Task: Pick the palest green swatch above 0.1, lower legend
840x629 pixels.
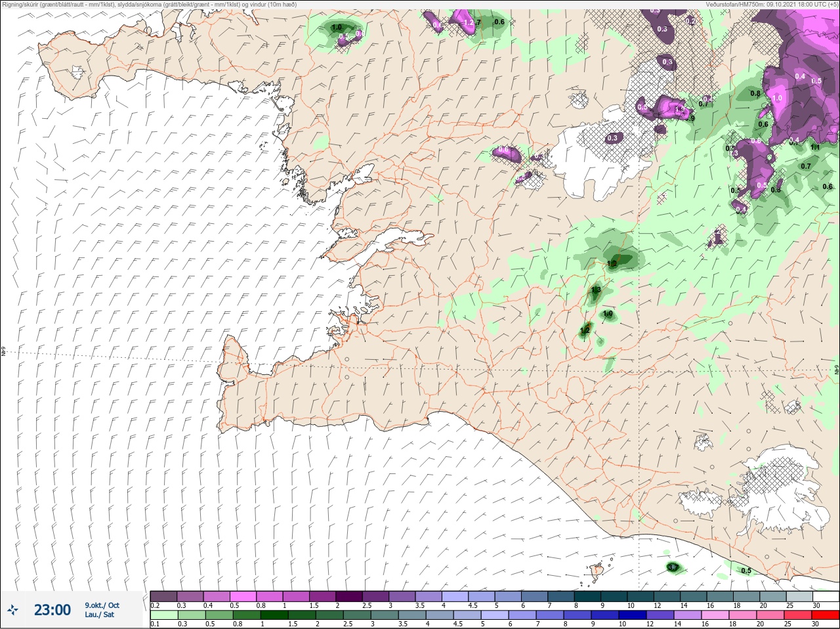Action: coord(164,615)
